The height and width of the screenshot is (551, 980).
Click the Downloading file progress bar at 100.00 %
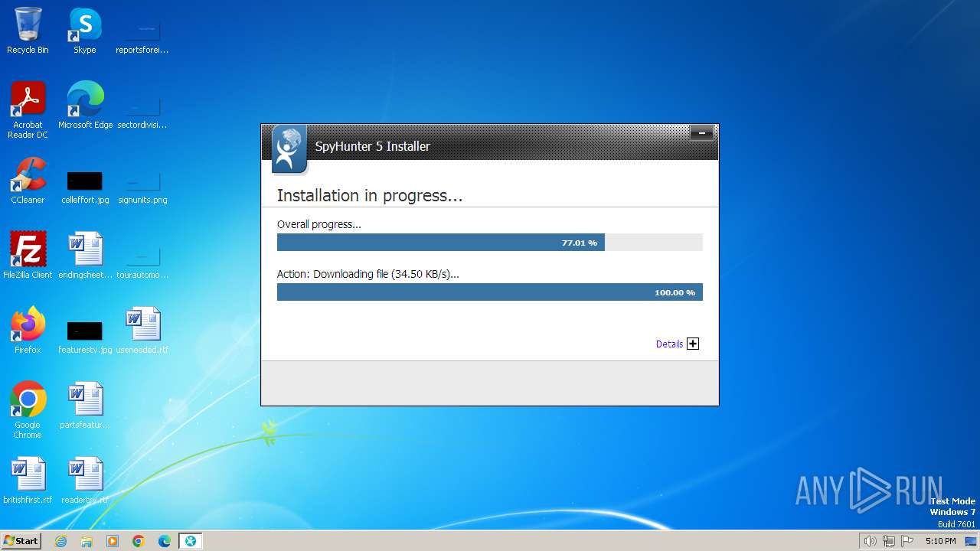click(x=490, y=292)
